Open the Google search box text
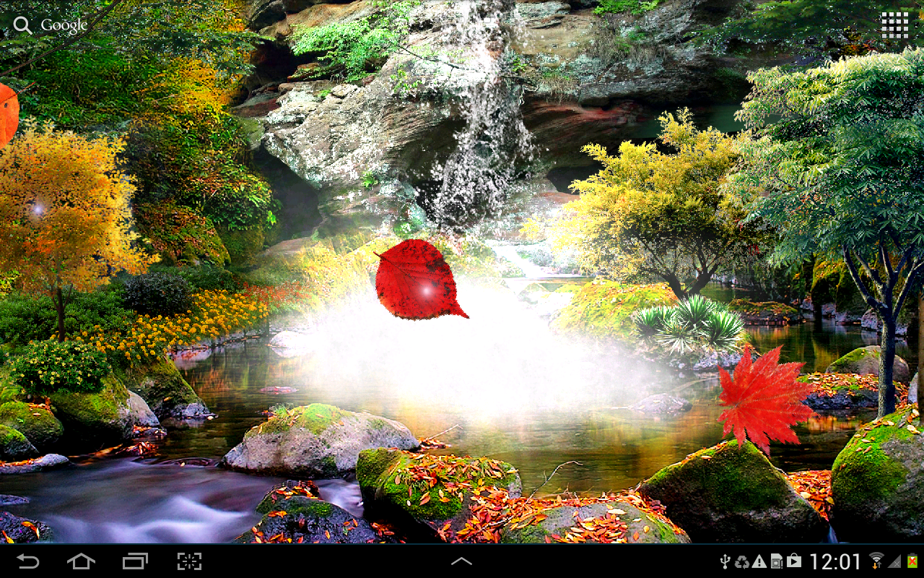924x578 pixels. coord(64,25)
